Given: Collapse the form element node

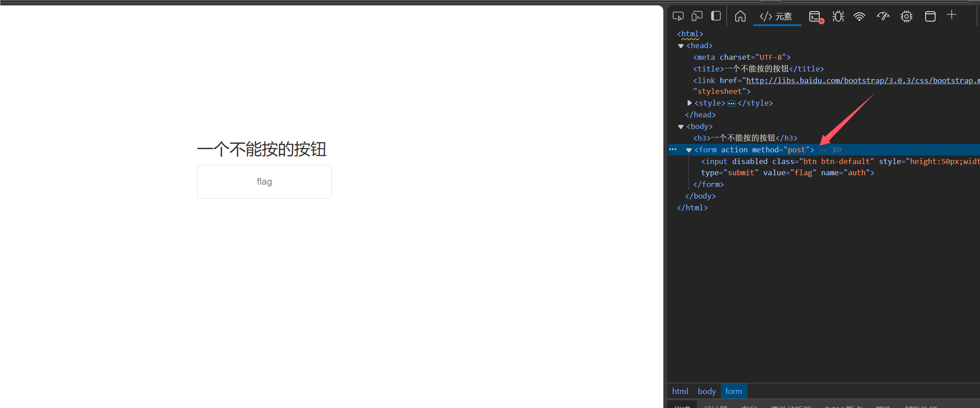Looking at the screenshot, I should pyautogui.click(x=689, y=150).
